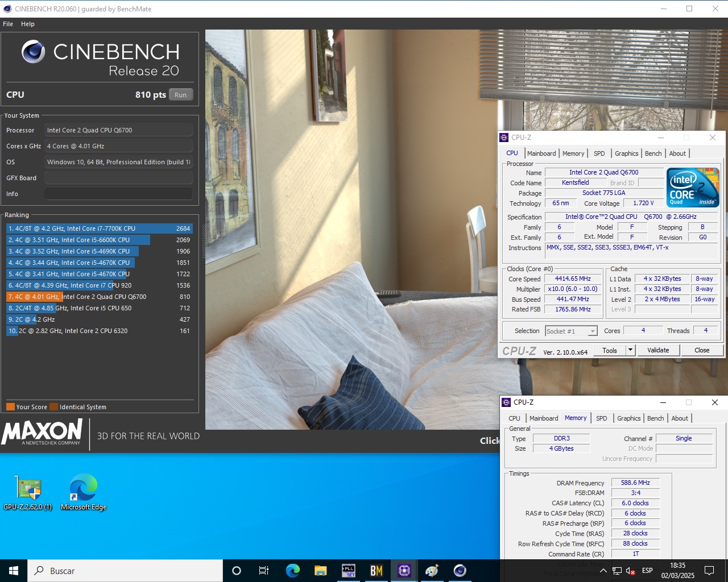Open the File menu in Cinebench
The width and height of the screenshot is (728, 582).
[8, 24]
